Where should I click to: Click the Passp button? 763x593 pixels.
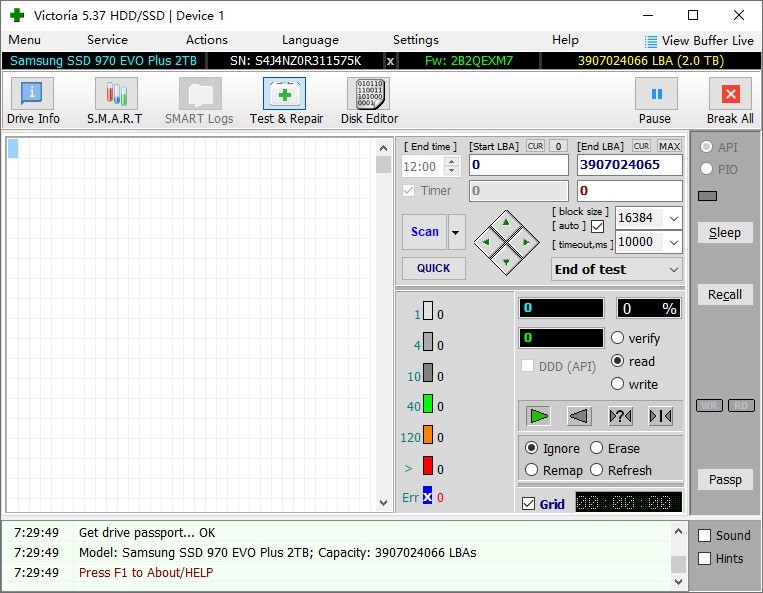click(725, 480)
